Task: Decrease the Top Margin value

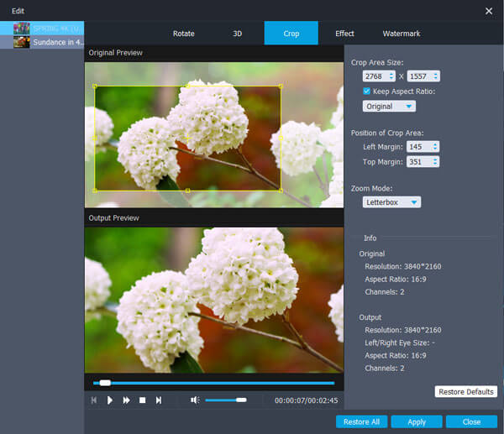Action: click(x=435, y=164)
